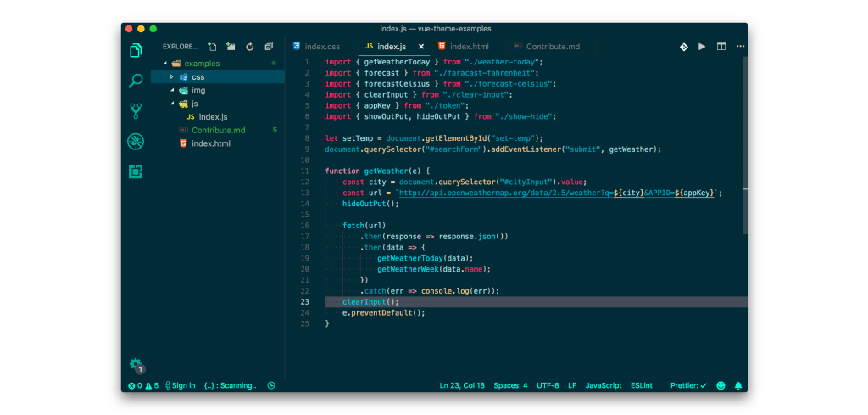Open Contribute.md in the Explorer tree
Image resolution: width=868 pixels, height=415 pixels.
coord(218,130)
